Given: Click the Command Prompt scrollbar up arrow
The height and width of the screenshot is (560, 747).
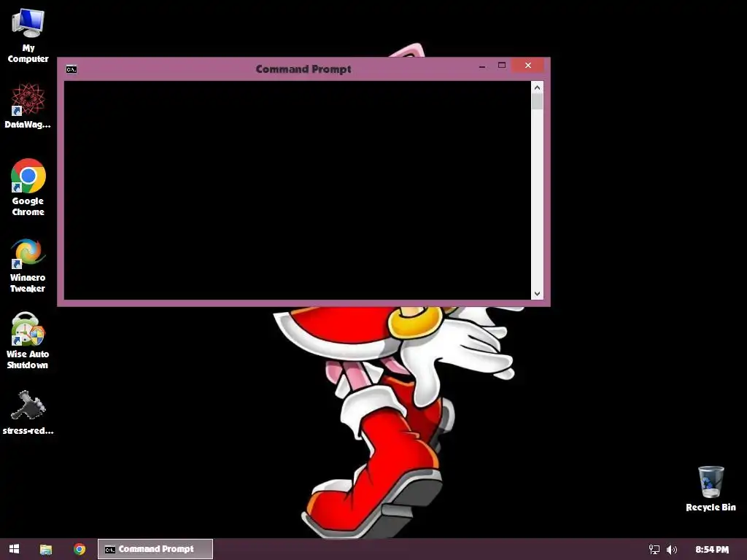Looking at the screenshot, I should tap(538, 87).
